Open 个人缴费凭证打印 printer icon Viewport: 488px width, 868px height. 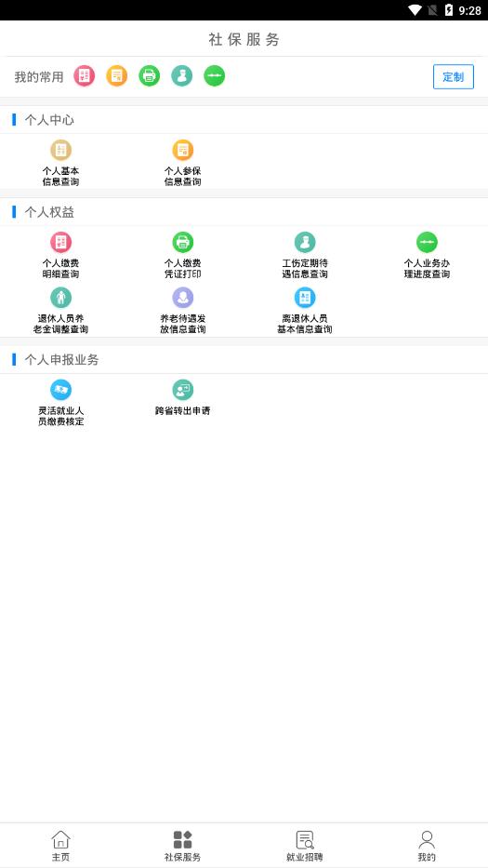(182, 243)
